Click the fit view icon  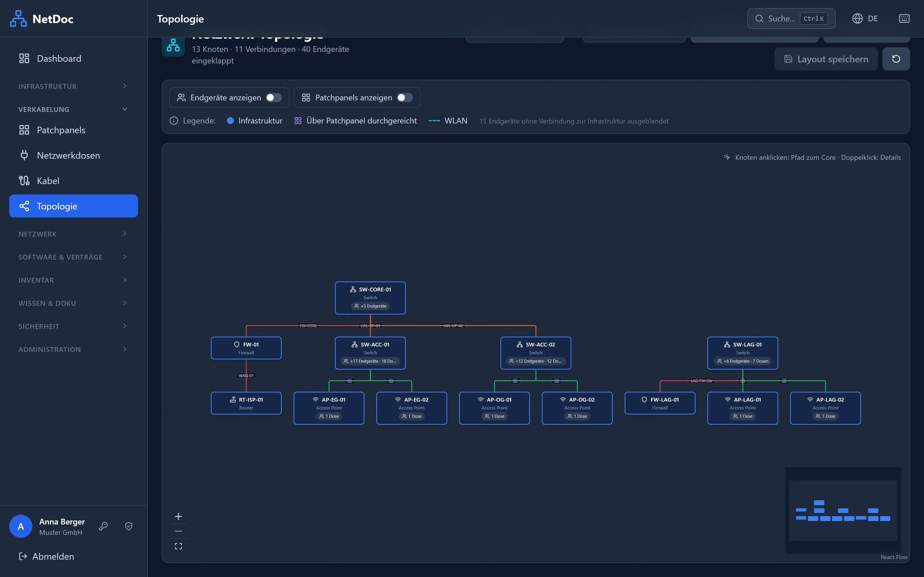tap(178, 546)
